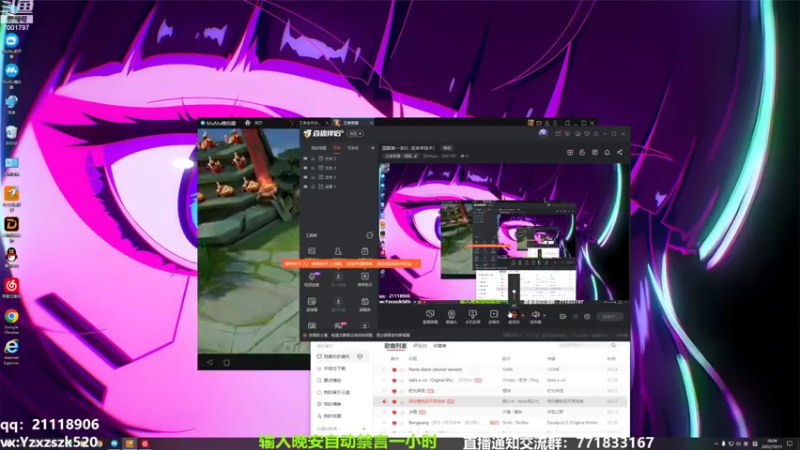Click heartbeat mode icon beside liked music

click(360, 356)
